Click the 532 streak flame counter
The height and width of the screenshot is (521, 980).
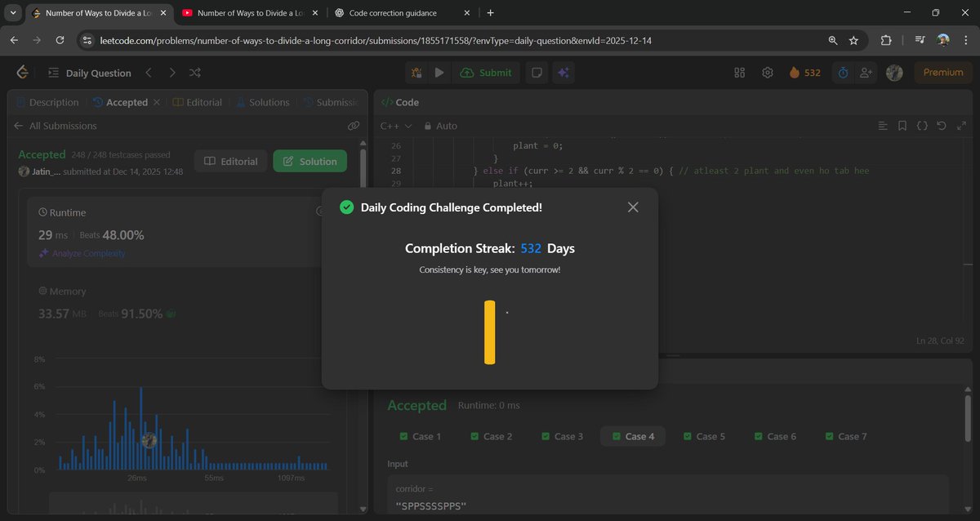[805, 73]
